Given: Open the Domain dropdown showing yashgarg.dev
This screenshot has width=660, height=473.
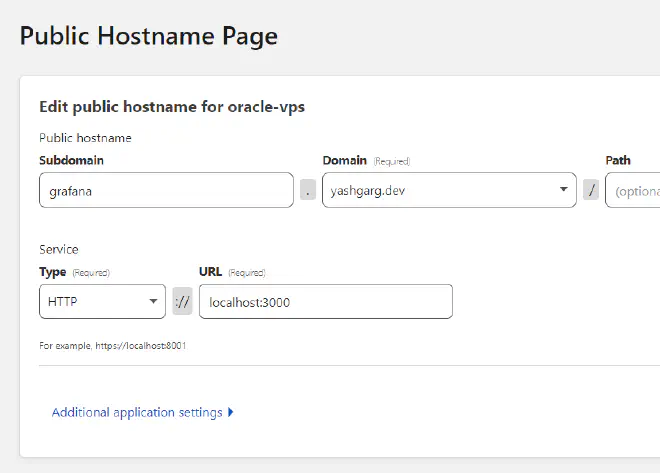Looking at the screenshot, I should pos(440,190).
